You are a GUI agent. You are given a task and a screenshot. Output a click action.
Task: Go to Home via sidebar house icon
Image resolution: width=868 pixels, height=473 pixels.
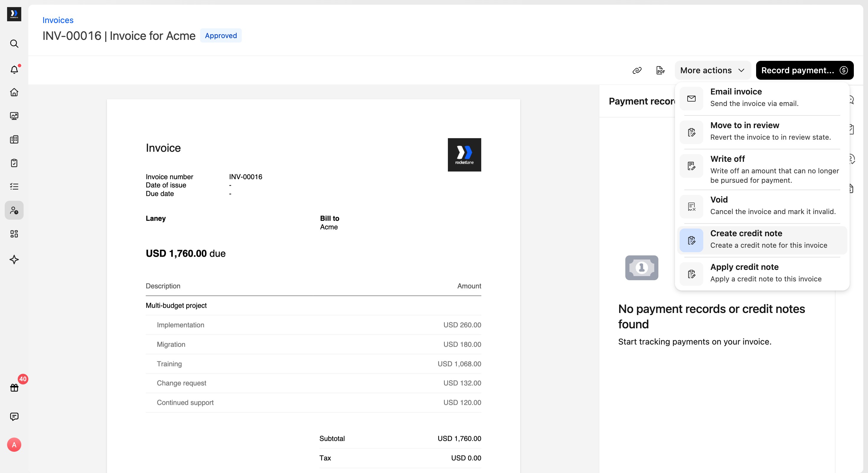[x=14, y=92]
